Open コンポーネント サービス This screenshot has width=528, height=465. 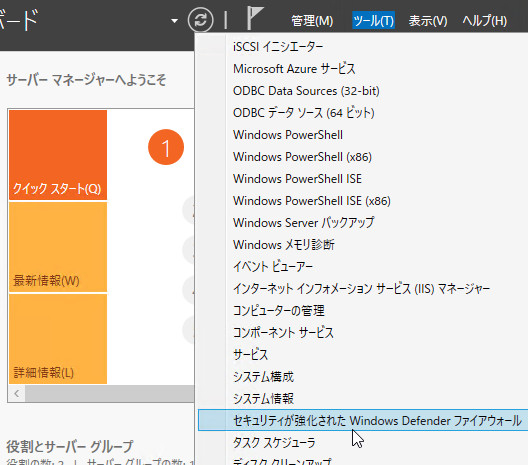pos(283,333)
